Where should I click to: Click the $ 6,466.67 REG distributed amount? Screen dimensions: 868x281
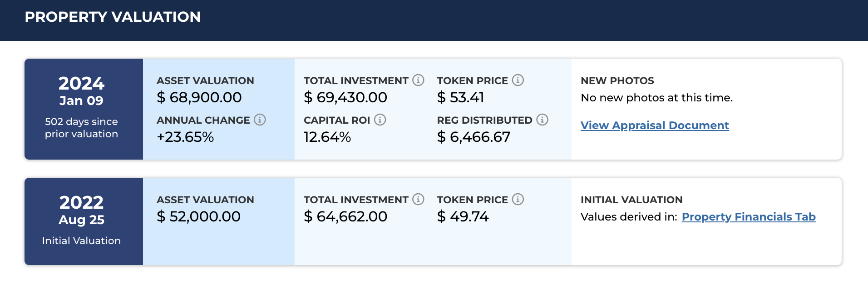(473, 137)
